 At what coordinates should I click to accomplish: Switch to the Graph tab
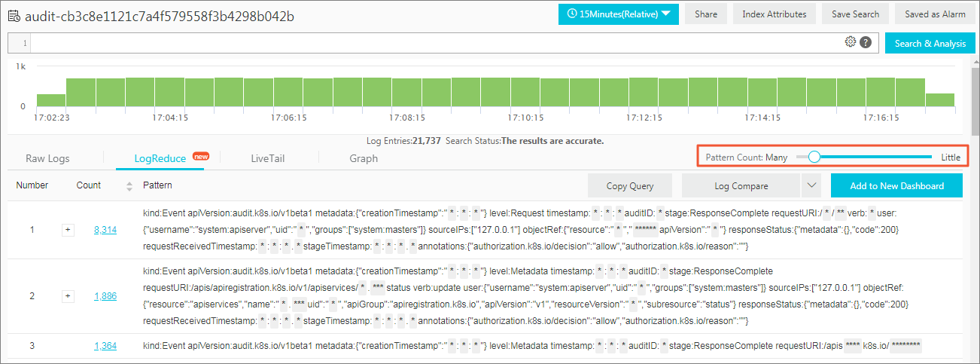(364, 158)
